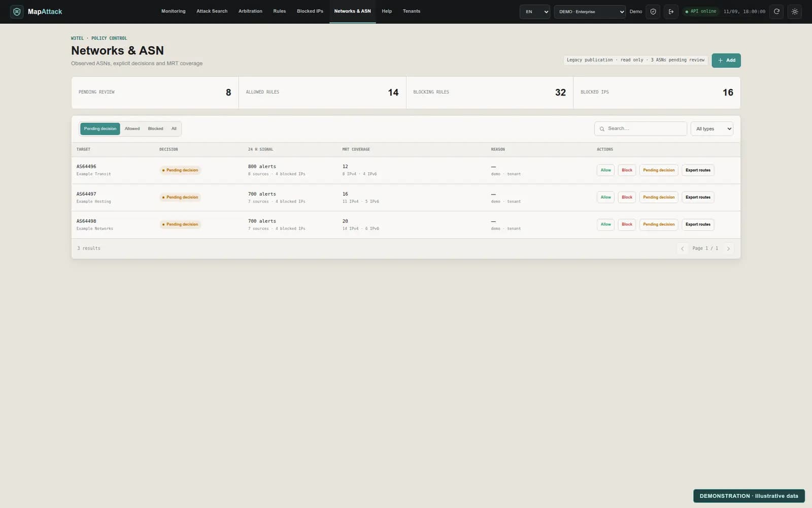Open Blocked IPs page

pyautogui.click(x=310, y=11)
